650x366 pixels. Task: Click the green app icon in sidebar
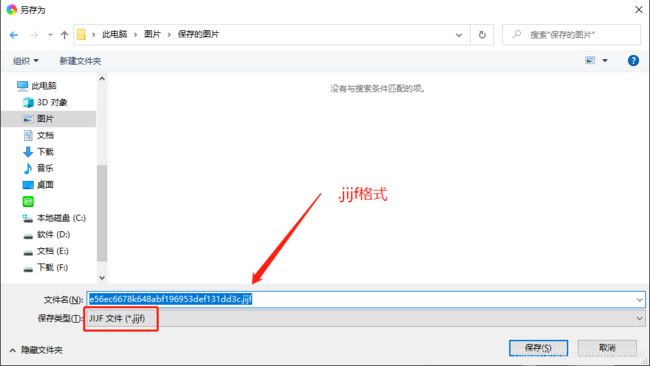28,201
